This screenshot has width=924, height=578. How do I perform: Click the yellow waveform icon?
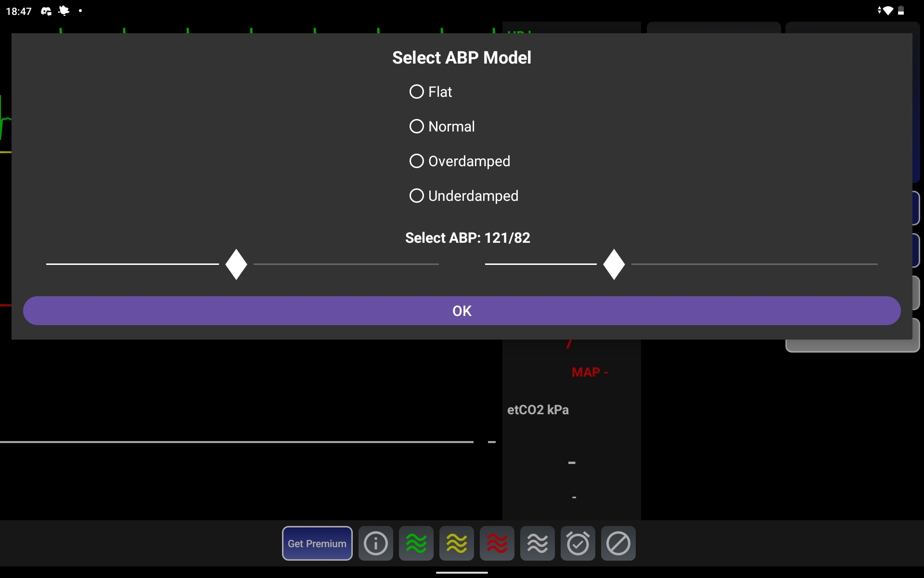click(456, 543)
